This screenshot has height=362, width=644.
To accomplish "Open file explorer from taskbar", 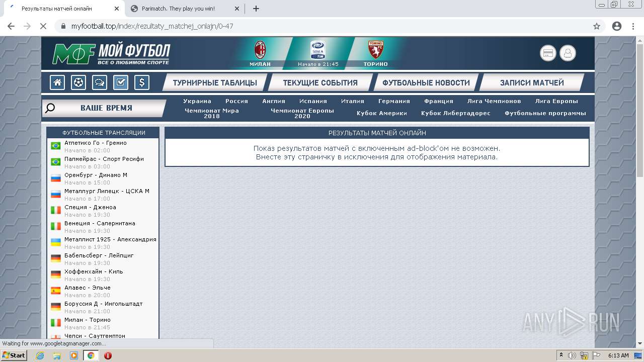I will click(x=57, y=355).
